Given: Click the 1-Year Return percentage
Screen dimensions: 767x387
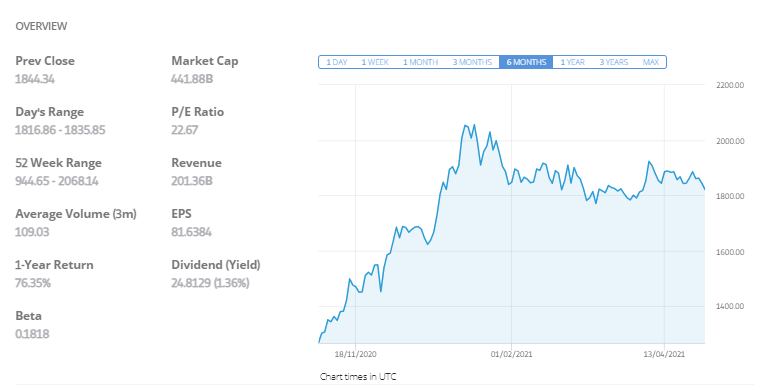Looking at the screenshot, I should tap(33, 283).
